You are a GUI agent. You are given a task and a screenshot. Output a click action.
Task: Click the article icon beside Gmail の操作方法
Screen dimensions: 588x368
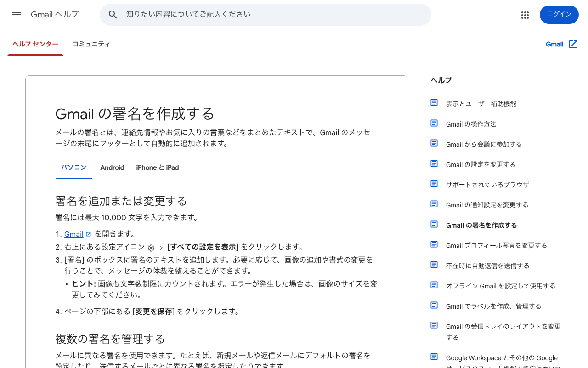(434, 123)
